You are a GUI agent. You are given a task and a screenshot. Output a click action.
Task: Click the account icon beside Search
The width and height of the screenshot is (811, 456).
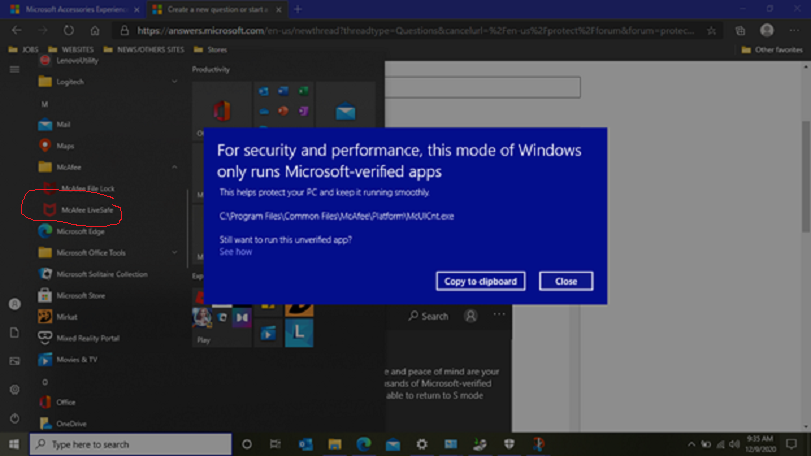click(471, 316)
